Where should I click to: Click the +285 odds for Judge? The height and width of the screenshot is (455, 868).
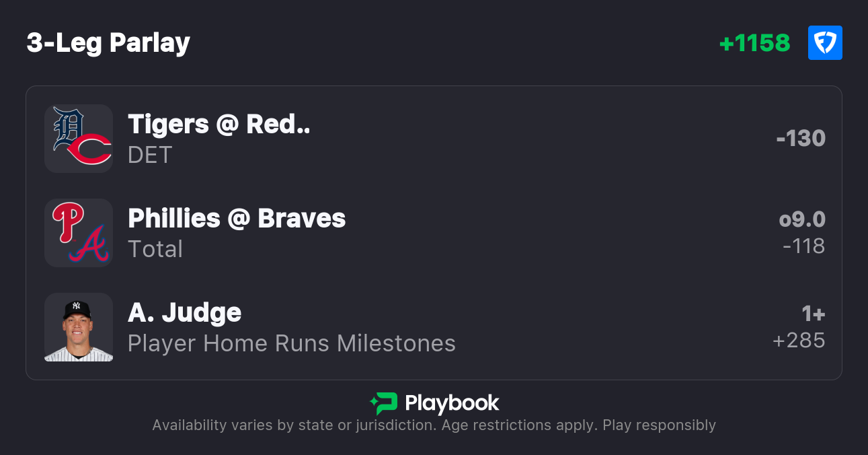tap(799, 341)
